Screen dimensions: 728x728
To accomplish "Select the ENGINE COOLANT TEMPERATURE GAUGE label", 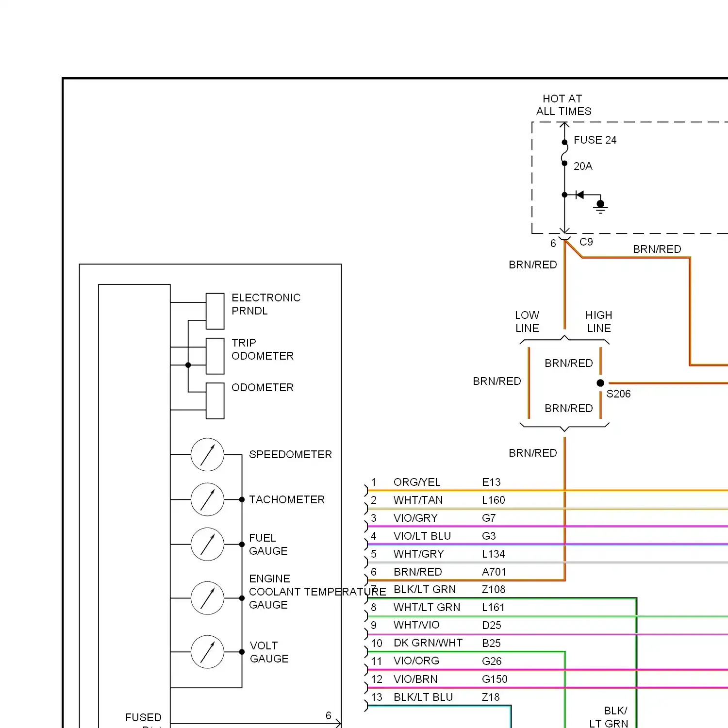I will (317, 592).
